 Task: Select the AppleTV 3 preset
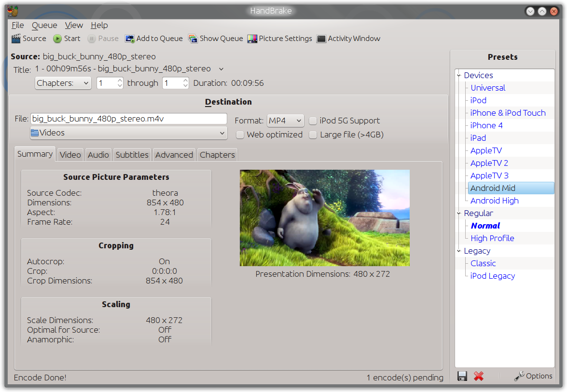point(489,176)
